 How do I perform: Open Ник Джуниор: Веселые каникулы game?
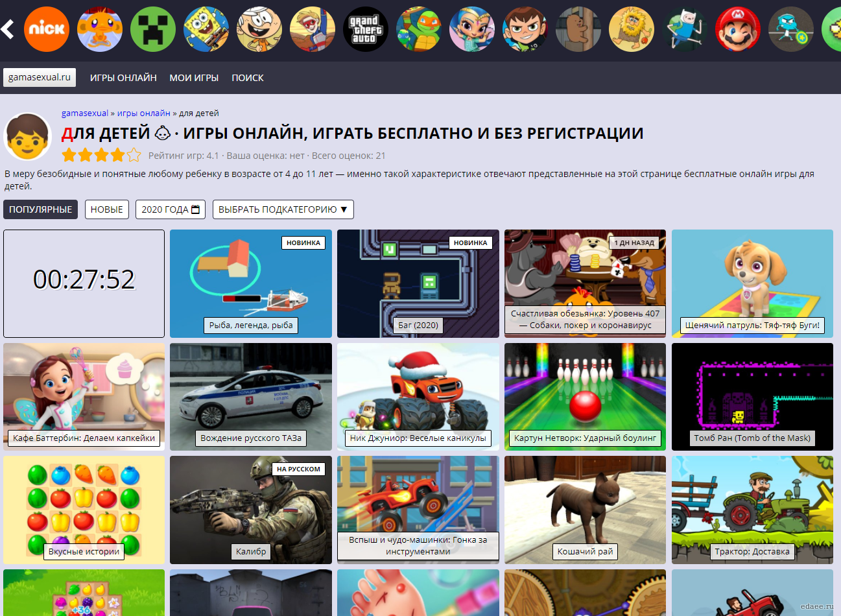pos(418,397)
